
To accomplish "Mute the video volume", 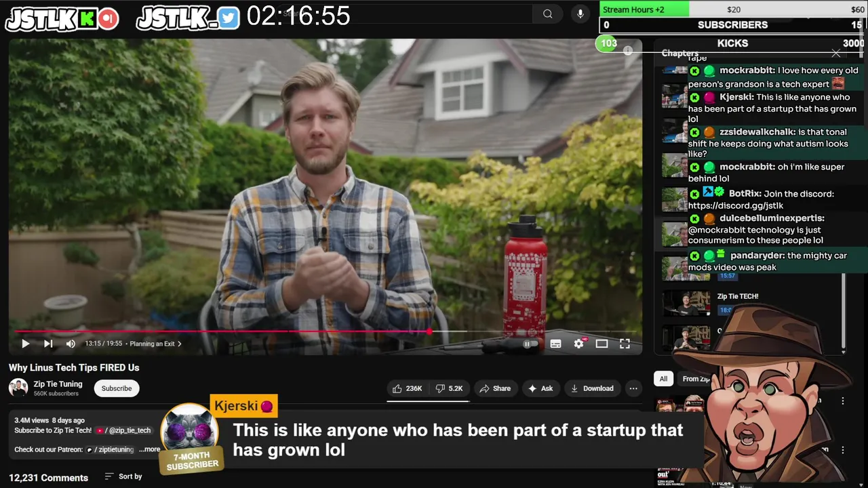I will (71, 344).
